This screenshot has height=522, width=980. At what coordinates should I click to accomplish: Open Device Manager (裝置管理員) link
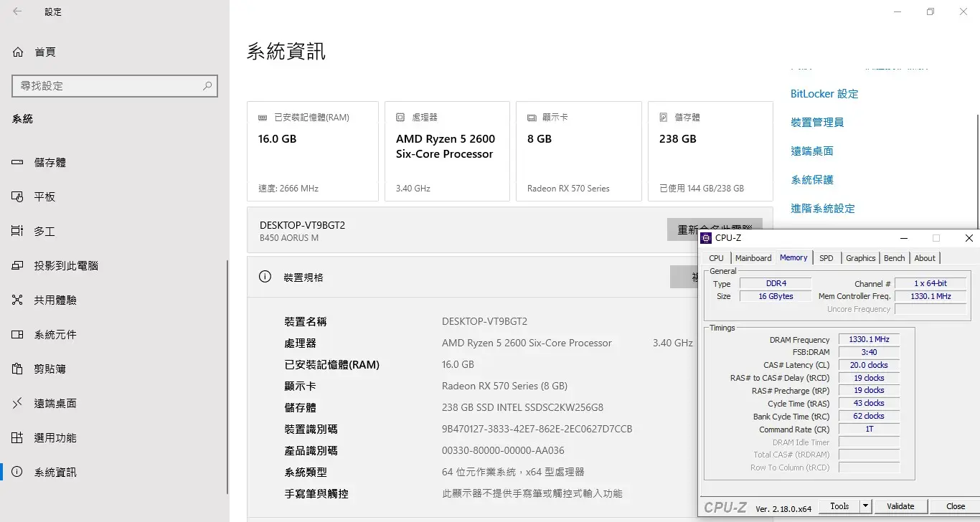point(817,123)
